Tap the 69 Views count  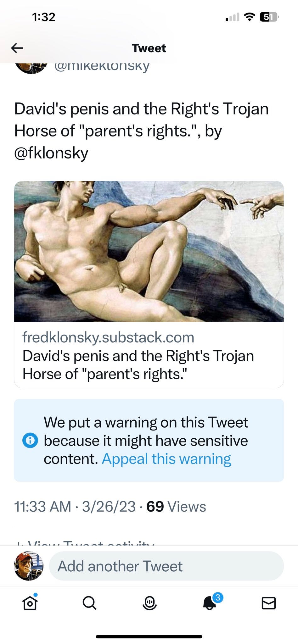[x=176, y=507]
